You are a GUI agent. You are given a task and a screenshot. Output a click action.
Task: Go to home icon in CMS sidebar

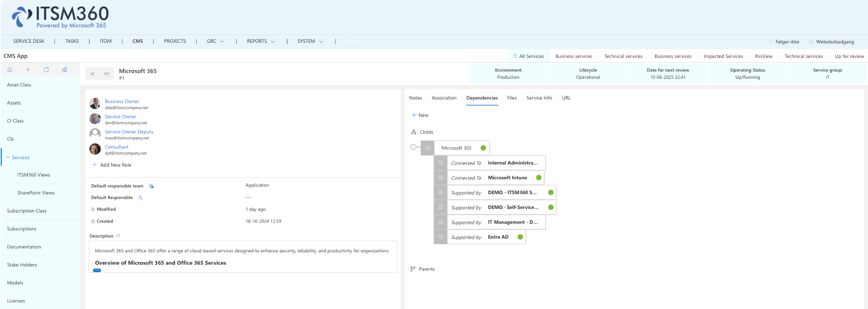click(10, 69)
